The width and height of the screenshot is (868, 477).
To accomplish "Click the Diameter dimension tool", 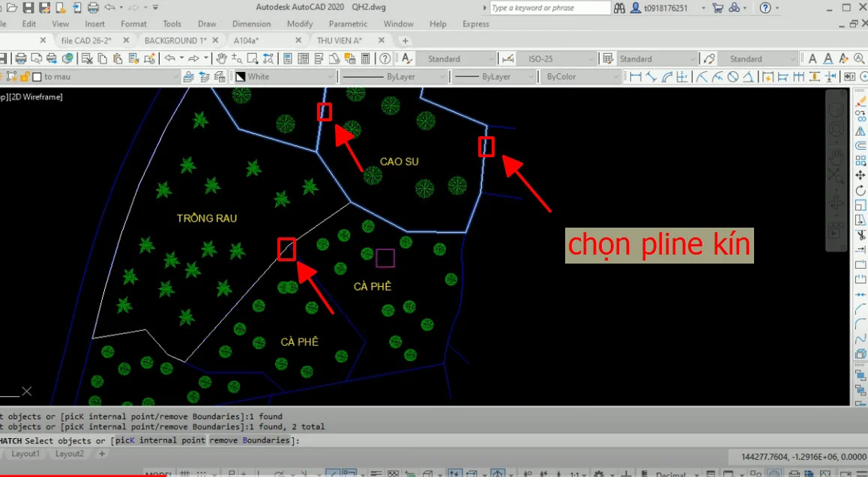I will coord(733,77).
